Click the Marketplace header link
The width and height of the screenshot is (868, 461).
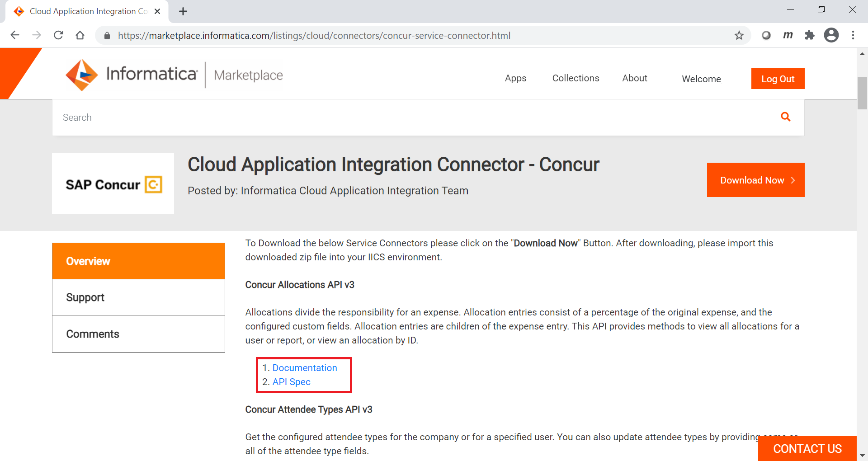[248, 75]
